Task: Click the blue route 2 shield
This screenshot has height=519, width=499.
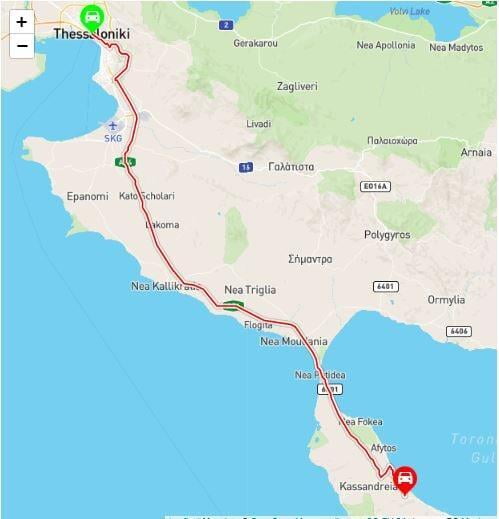Action: pos(226,25)
